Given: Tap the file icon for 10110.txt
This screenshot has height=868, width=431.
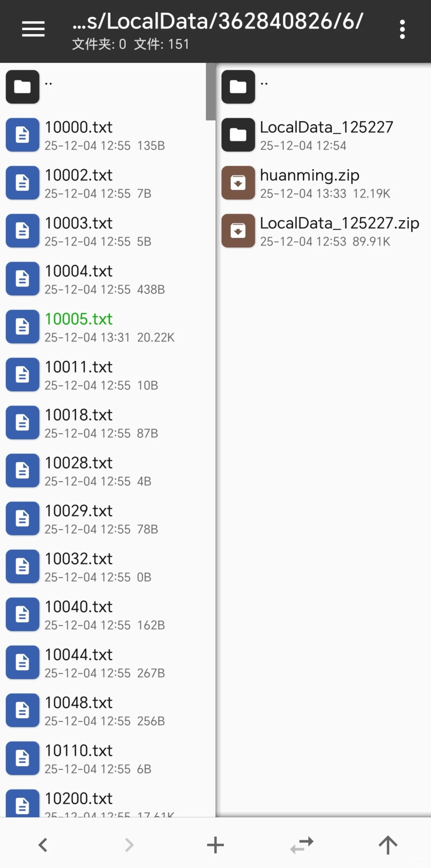Looking at the screenshot, I should [22, 758].
